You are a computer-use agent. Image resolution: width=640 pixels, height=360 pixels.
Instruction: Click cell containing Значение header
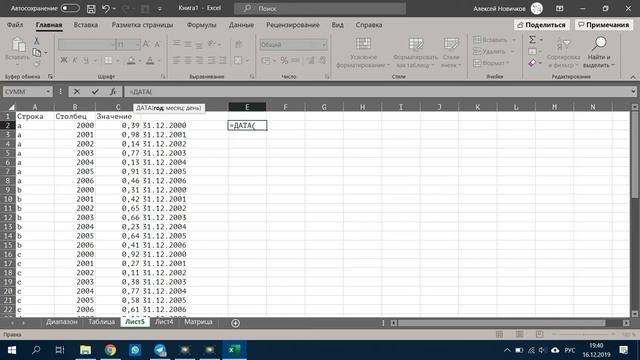(x=118, y=116)
